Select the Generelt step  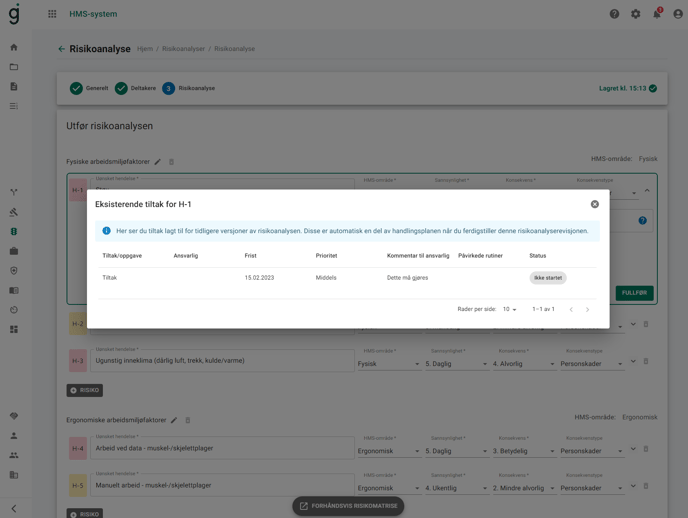click(x=89, y=88)
